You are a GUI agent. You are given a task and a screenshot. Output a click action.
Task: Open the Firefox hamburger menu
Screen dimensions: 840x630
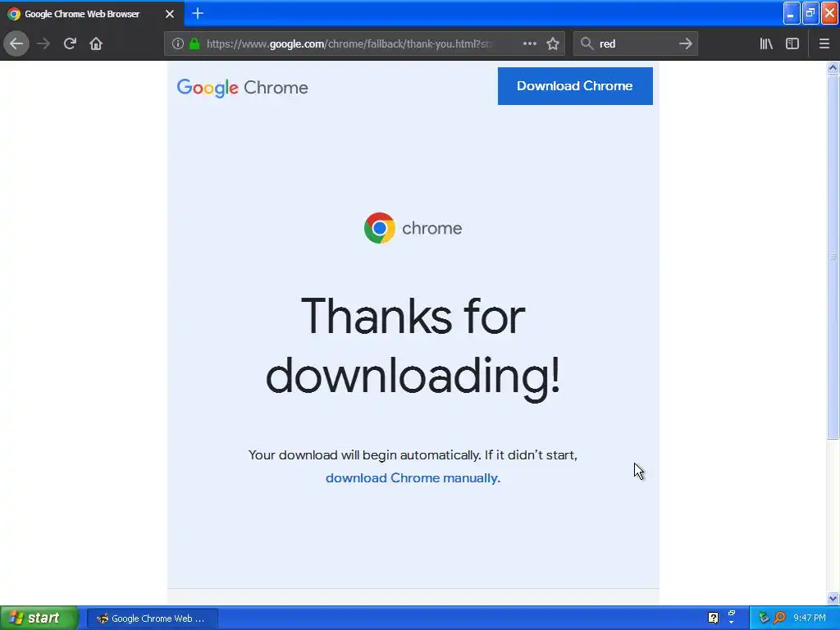click(x=824, y=43)
